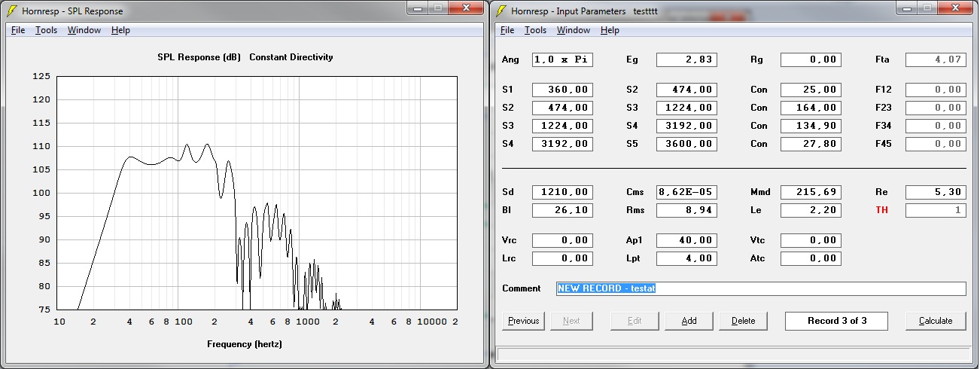The image size is (980, 369).
Task: Close the Input Parameters window
Action: (955, 8)
